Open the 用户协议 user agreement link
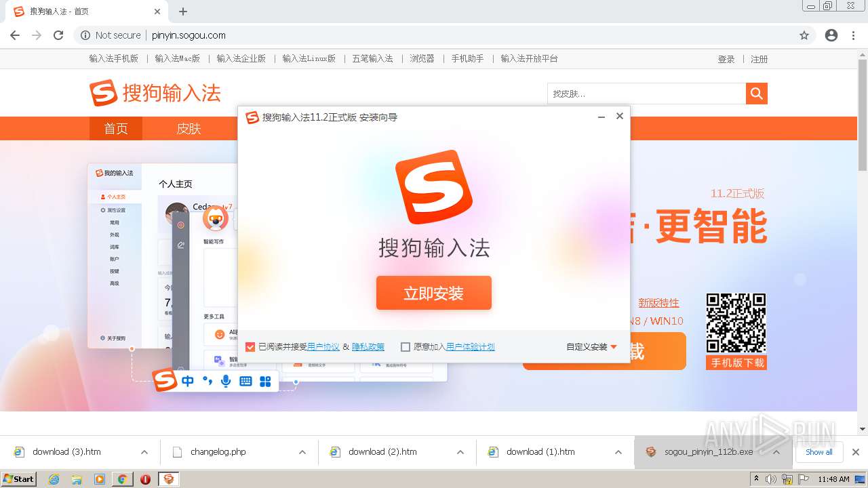868x488 pixels. pyautogui.click(x=323, y=347)
